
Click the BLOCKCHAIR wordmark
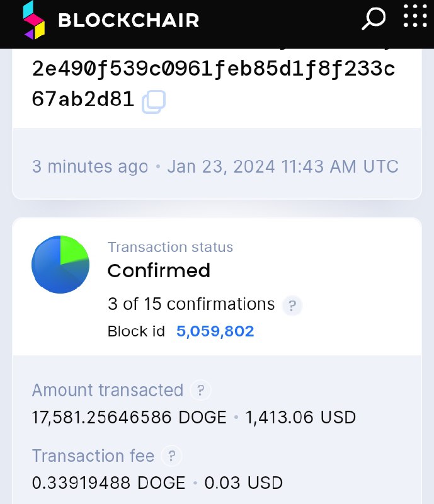click(x=128, y=21)
